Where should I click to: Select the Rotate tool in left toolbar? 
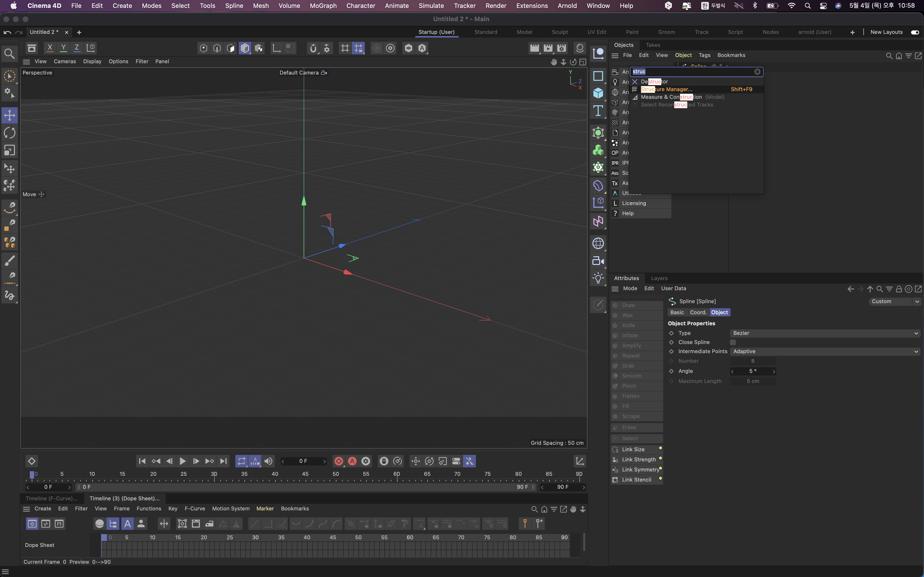10,133
